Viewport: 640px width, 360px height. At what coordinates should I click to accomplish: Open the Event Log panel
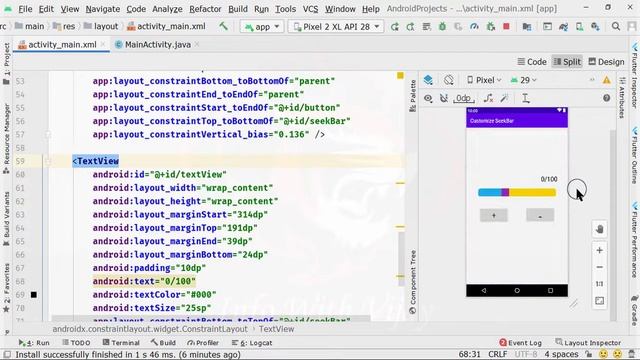point(520,343)
